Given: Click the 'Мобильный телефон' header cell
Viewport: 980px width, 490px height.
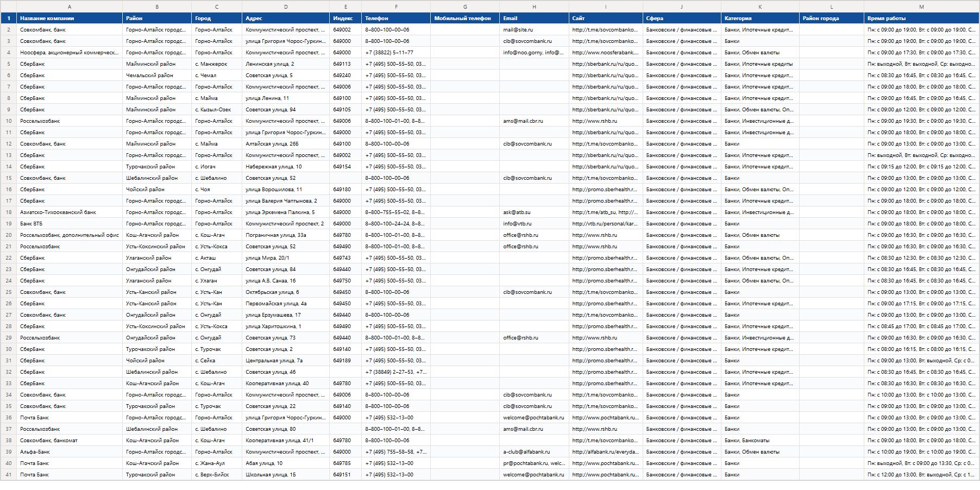Looking at the screenshot, I should [465, 18].
